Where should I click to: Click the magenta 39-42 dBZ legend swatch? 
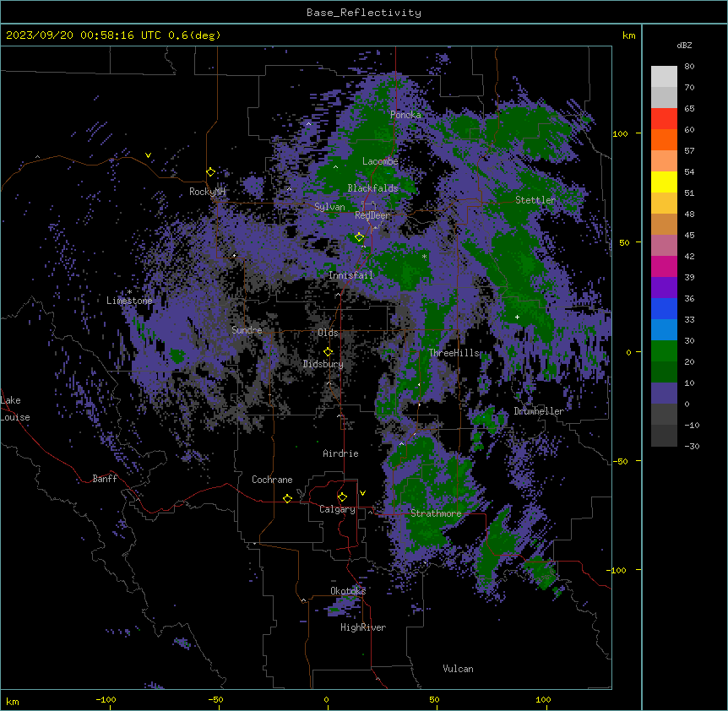[664, 266]
